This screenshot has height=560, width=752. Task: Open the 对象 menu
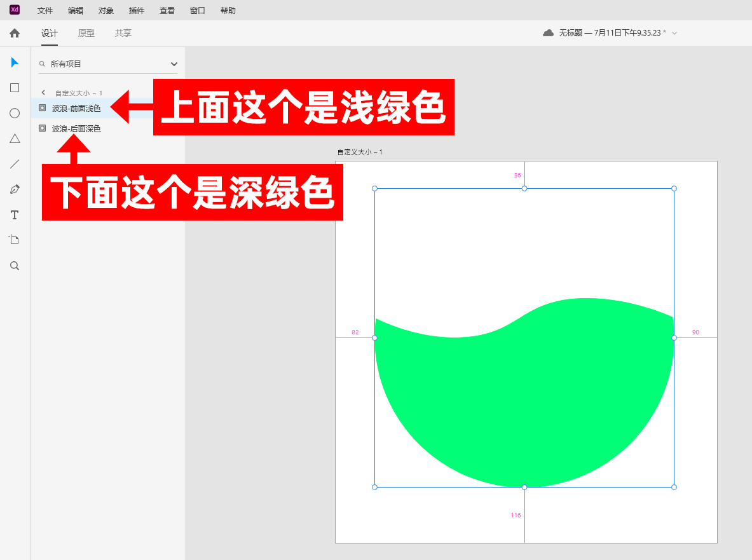coord(106,11)
